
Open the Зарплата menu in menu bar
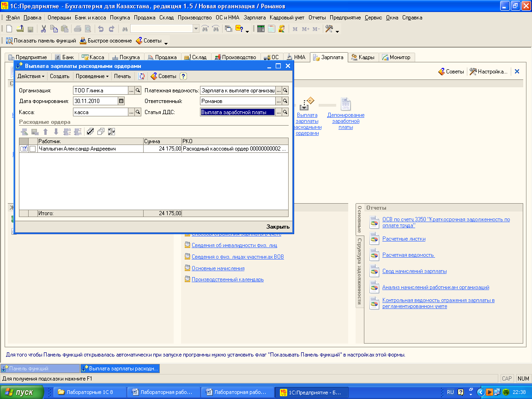254,18
